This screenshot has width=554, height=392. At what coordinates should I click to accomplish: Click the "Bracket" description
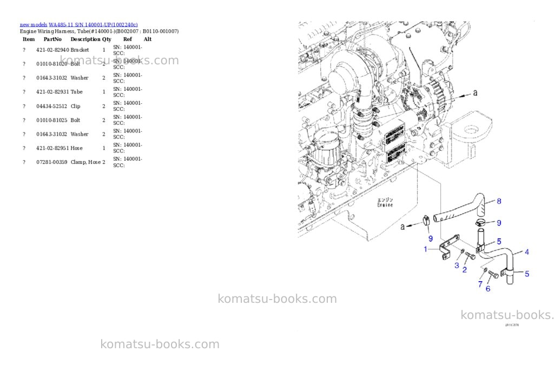tap(80, 50)
